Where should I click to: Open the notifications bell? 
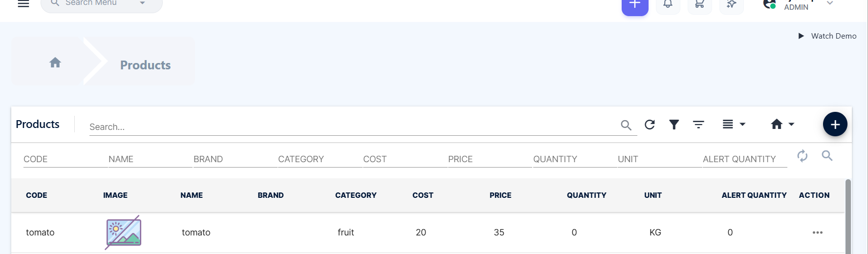pos(668,4)
